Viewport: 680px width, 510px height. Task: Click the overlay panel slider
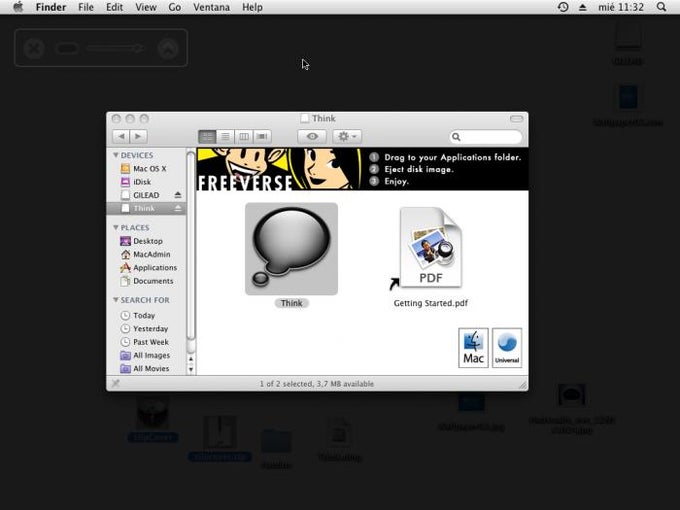[115, 48]
